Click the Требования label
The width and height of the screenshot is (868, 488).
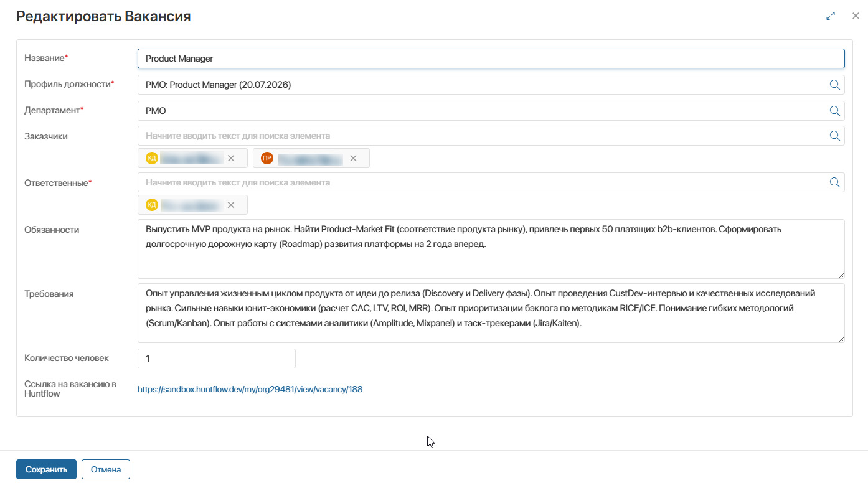pos(49,294)
